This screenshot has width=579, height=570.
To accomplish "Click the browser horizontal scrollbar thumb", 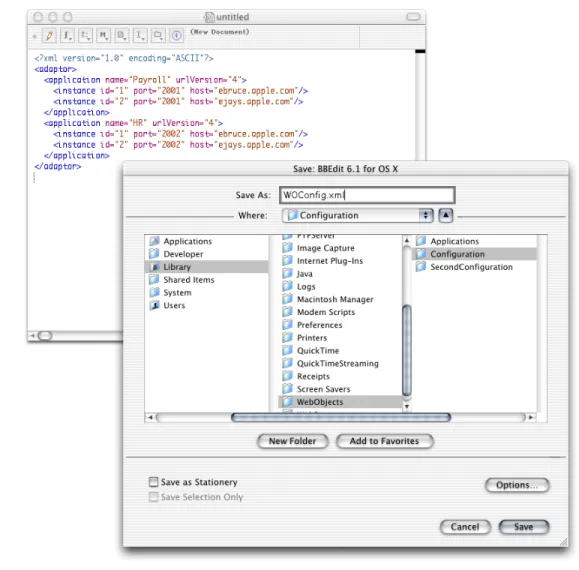I will [340, 418].
